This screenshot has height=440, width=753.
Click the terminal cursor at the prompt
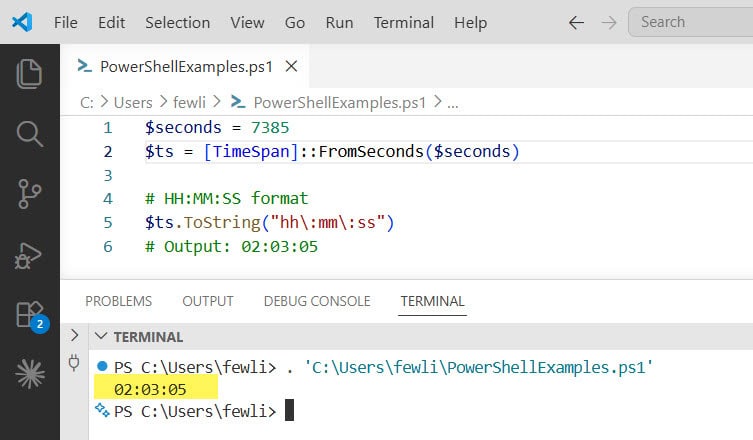[289, 411]
